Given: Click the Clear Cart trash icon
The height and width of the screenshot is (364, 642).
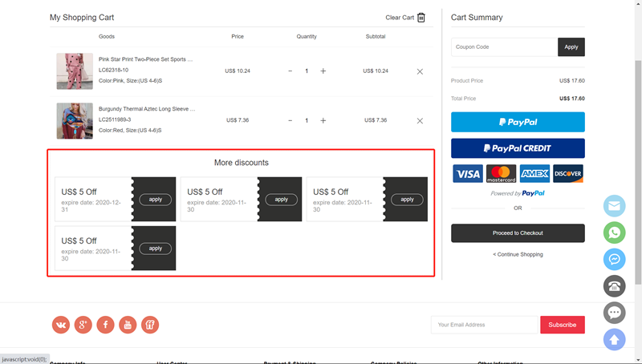Looking at the screenshot, I should point(421,18).
